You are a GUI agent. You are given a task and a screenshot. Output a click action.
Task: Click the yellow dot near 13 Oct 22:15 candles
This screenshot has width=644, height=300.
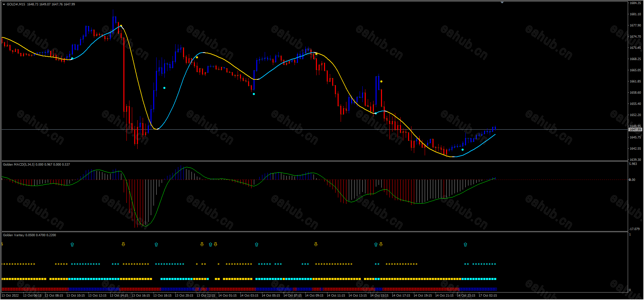197,57
